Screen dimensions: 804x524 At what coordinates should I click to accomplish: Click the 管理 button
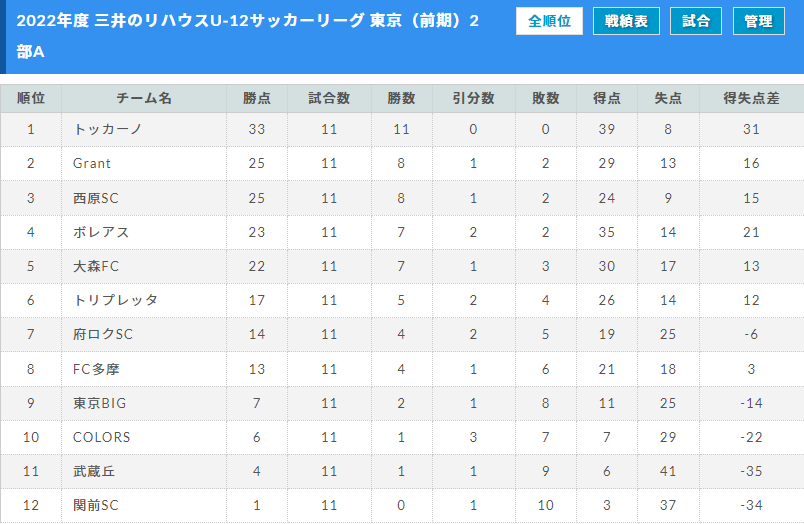point(758,21)
